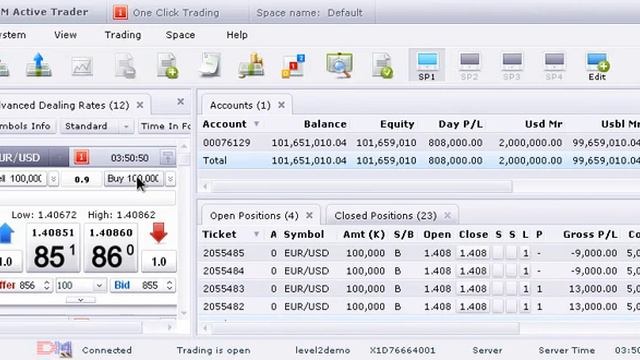Open the chart toolbar icon
Image resolution: width=640 pixels, height=360 pixels.
coord(82,66)
